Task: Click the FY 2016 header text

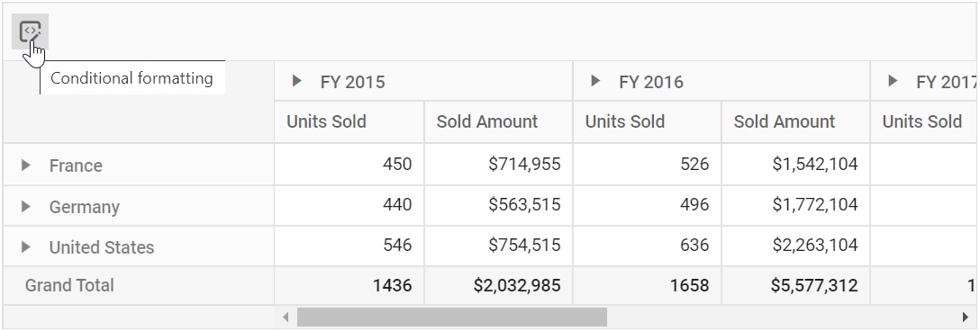Action: pos(651,82)
